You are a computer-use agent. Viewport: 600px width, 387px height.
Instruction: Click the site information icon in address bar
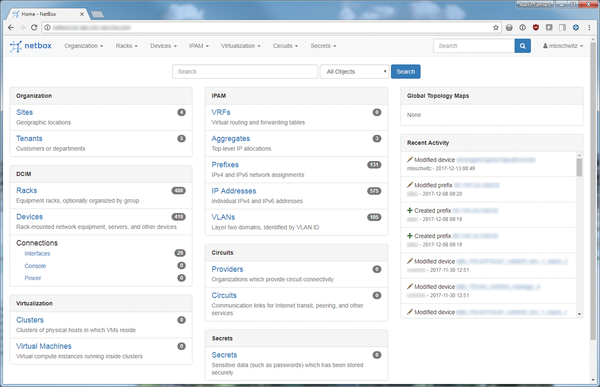click(x=47, y=28)
